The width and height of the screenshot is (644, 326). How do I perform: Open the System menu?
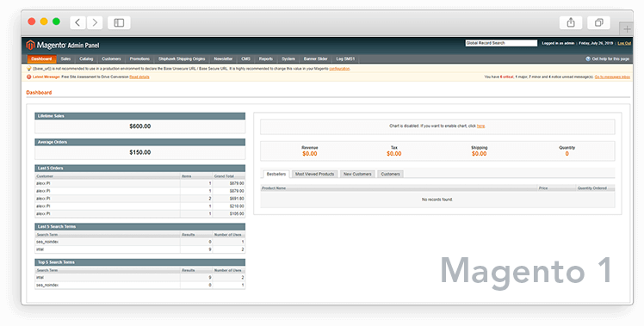(x=288, y=58)
